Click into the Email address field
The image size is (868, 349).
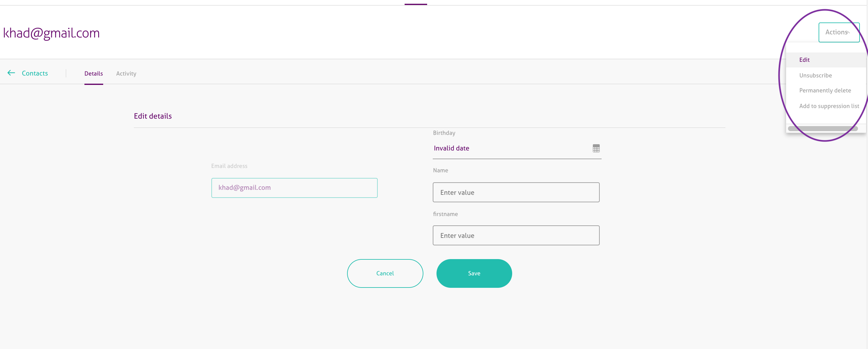(x=294, y=188)
